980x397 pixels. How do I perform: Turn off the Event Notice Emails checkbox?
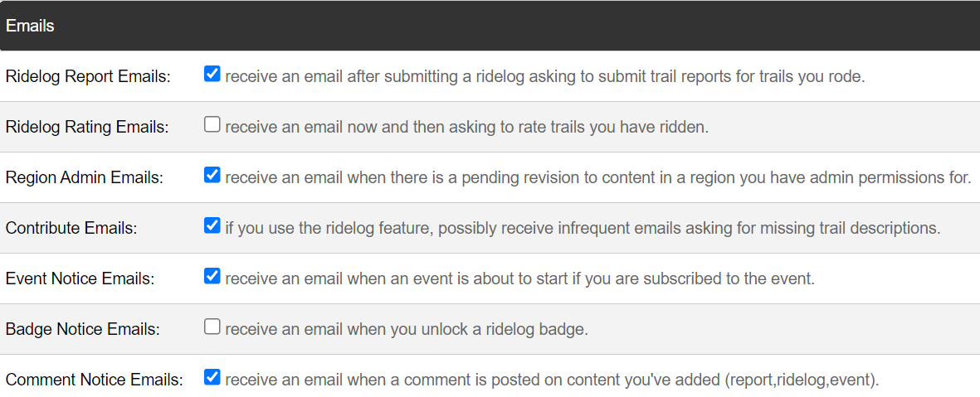point(212,276)
